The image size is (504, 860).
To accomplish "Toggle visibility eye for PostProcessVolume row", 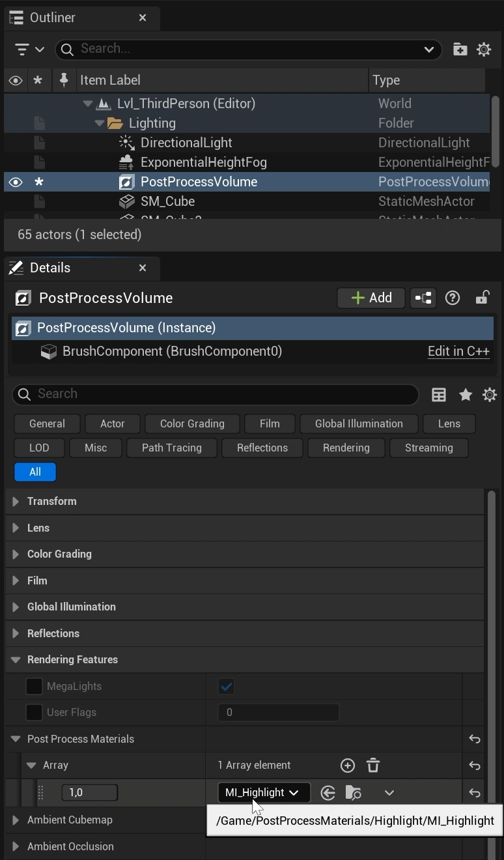I will click(16, 182).
